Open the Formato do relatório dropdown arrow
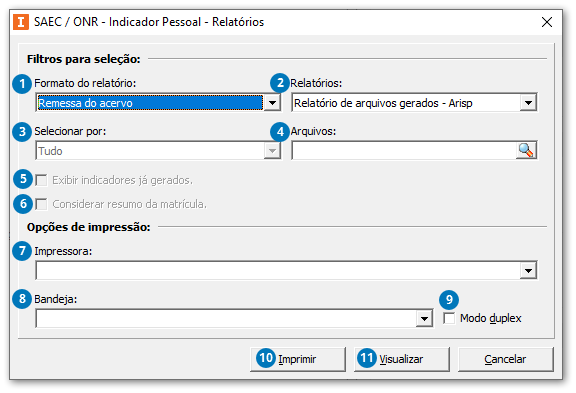 (272, 103)
